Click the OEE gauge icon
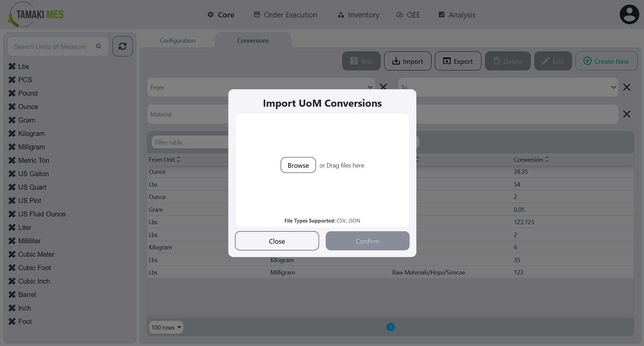The height and width of the screenshot is (346, 644). (399, 14)
